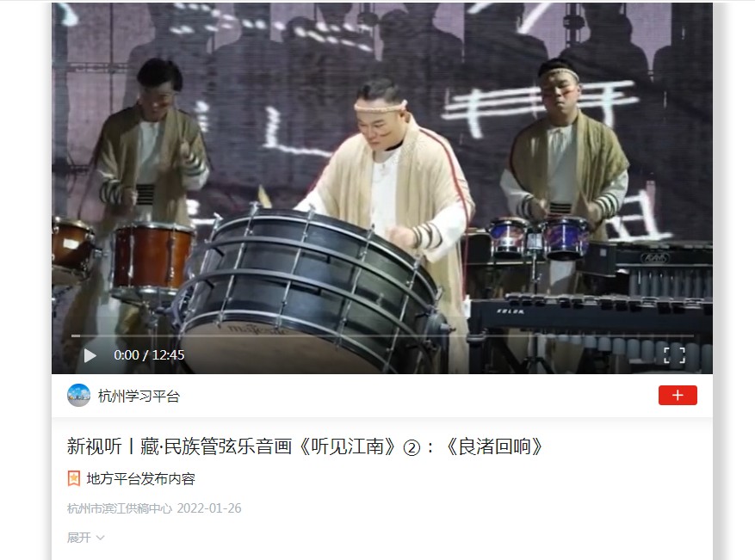Viewport: 755px width, 560px height.
Task: Click the video frame center
Action: click(382, 188)
